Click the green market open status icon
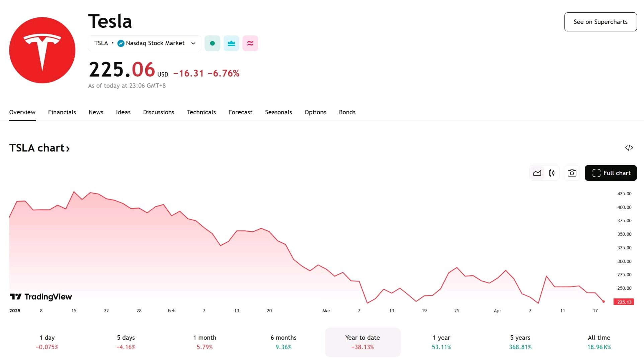 212,43
